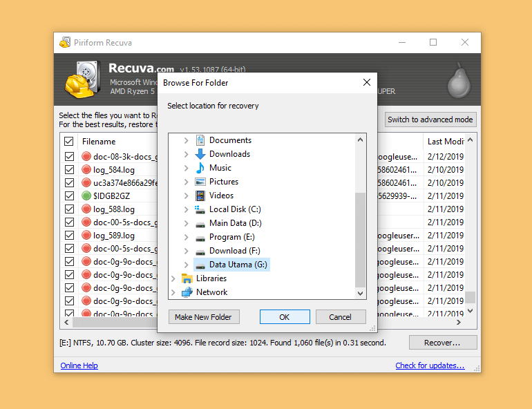
Task: Click the Downloads blue arrow icon
Action: tap(200, 154)
